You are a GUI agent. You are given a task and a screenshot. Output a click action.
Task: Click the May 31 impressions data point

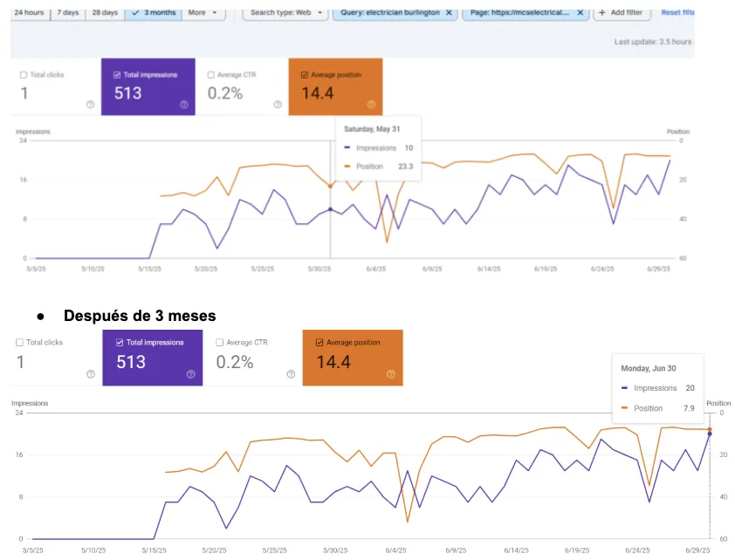[x=331, y=209]
